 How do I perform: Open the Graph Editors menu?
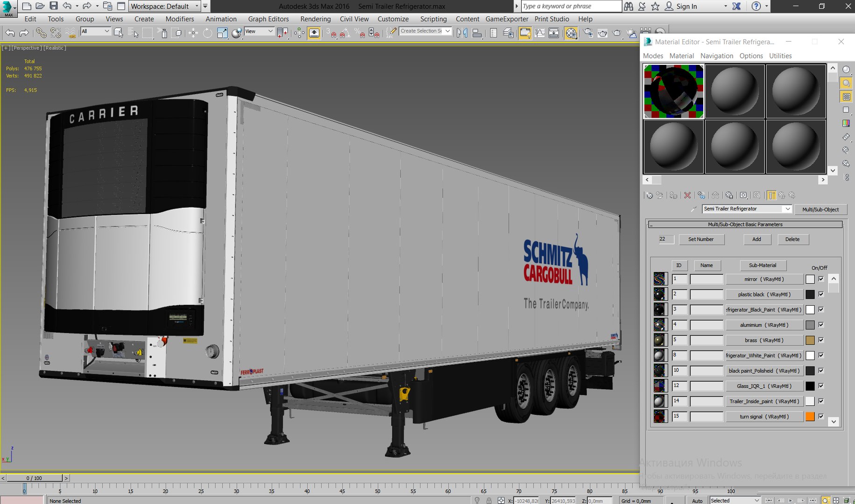[x=269, y=19]
